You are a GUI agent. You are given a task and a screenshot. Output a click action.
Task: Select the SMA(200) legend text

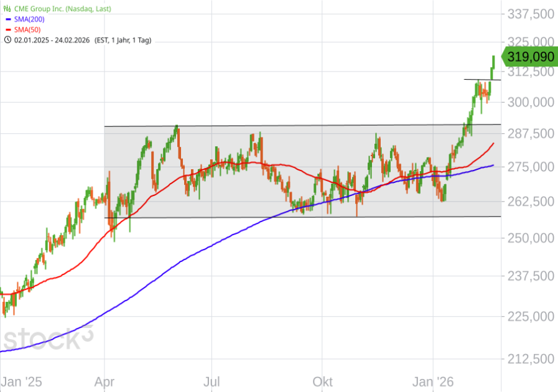[x=29, y=19]
